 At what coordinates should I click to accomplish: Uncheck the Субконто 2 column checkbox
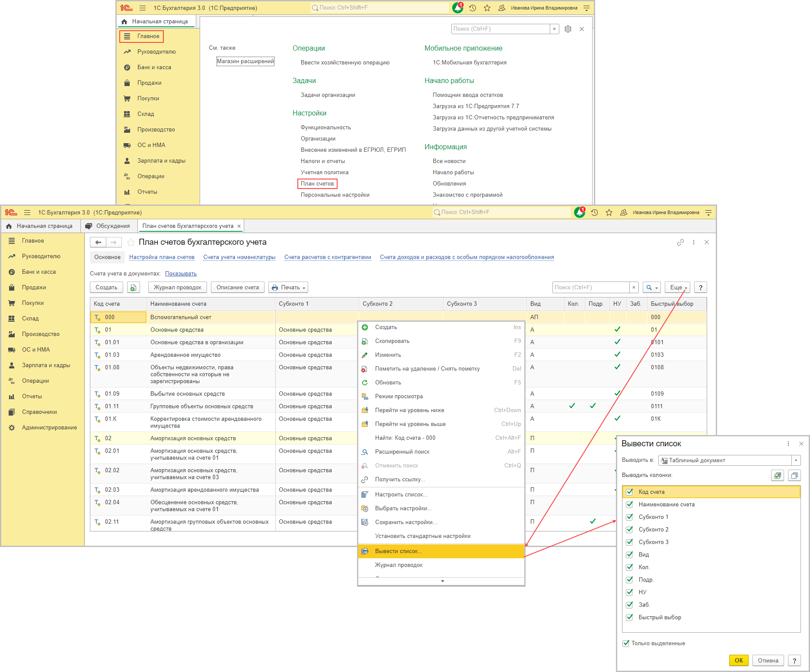[630, 530]
